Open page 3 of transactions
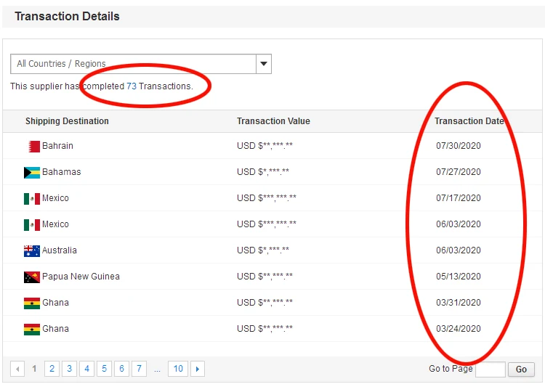This screenshot has width=545, height=392. (x=70, y=369)
